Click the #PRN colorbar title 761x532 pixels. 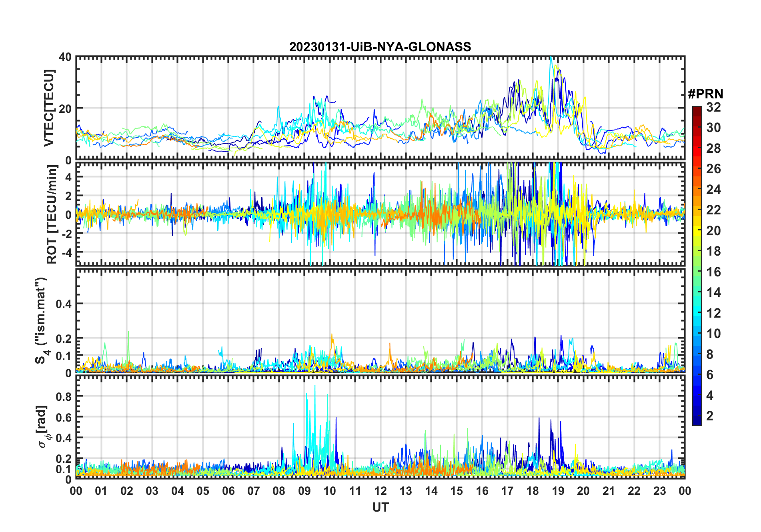(705, 94)
